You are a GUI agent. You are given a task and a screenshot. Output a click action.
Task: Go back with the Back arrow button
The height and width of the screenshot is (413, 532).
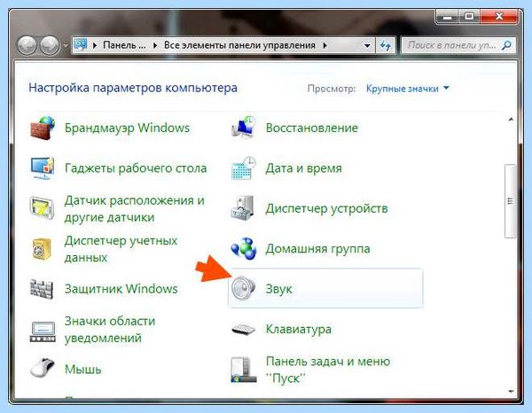click(27, 45)
